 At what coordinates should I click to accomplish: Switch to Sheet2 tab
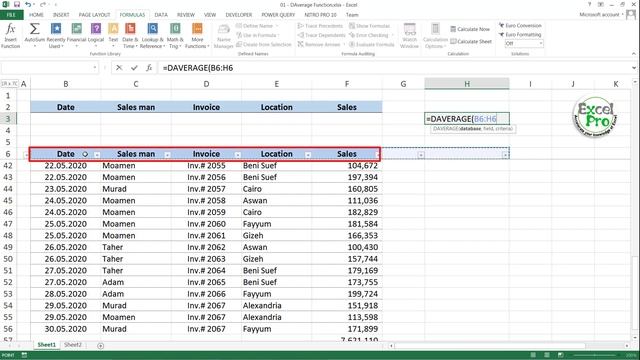click(73, 345)
